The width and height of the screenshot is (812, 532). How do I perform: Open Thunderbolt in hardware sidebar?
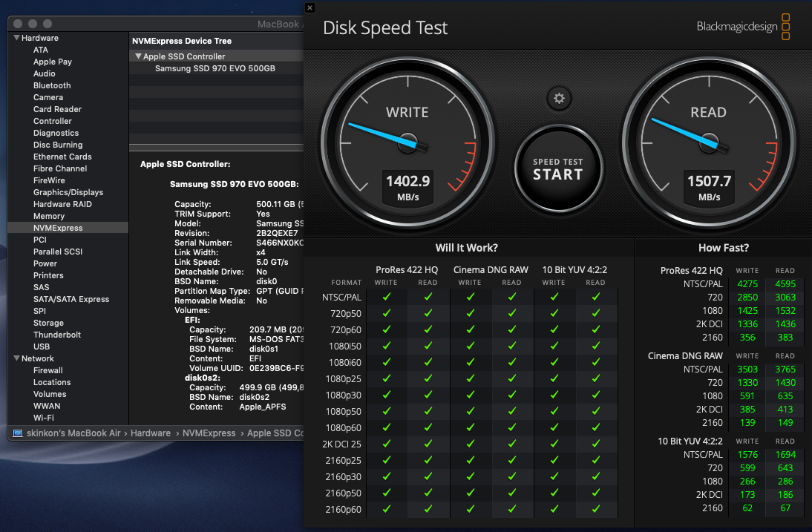coord(57,335)
